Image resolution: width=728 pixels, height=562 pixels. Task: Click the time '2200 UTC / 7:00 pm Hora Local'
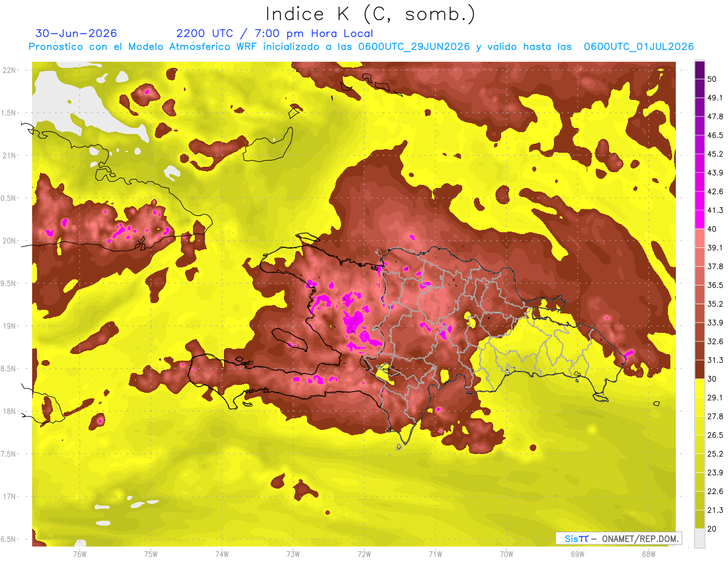pyautogui.click(x=275, y=33)
